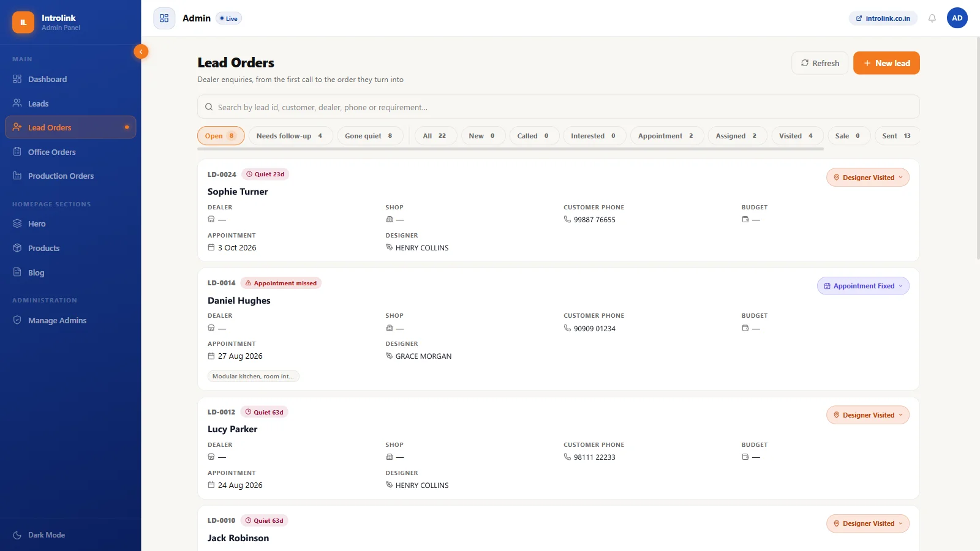This screenshot has height=551, width=980.
Task: Click the date 24 Aug 2026
Action: (240, 485)
